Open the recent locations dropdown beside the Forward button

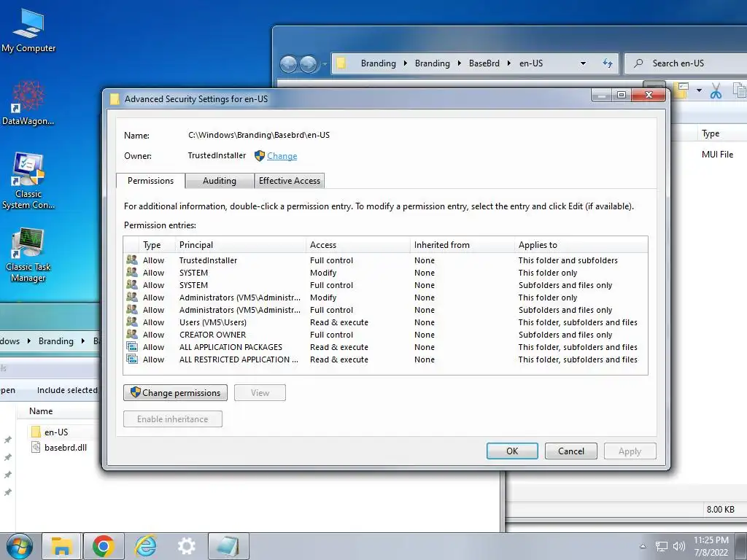(325, 63)
